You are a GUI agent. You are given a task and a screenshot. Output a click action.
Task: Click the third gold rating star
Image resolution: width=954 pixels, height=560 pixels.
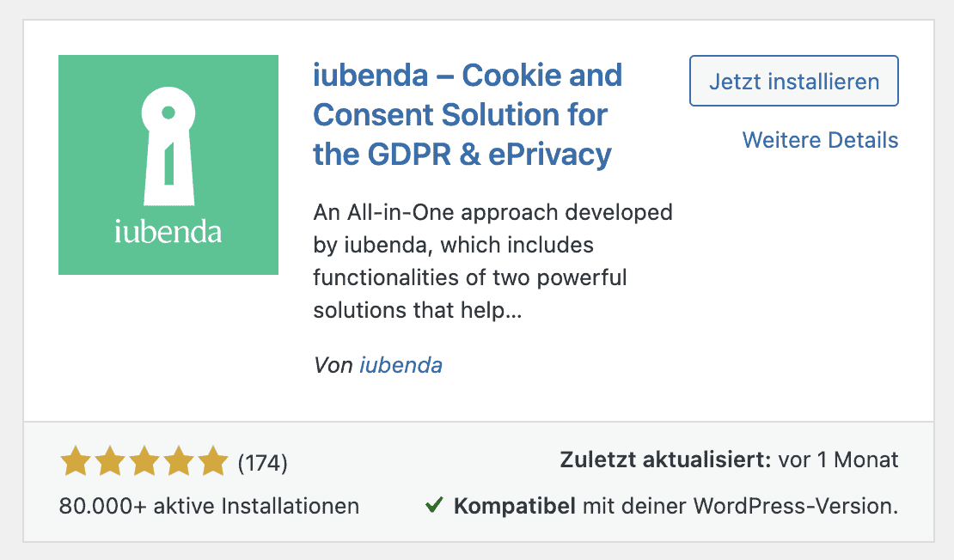144,460
